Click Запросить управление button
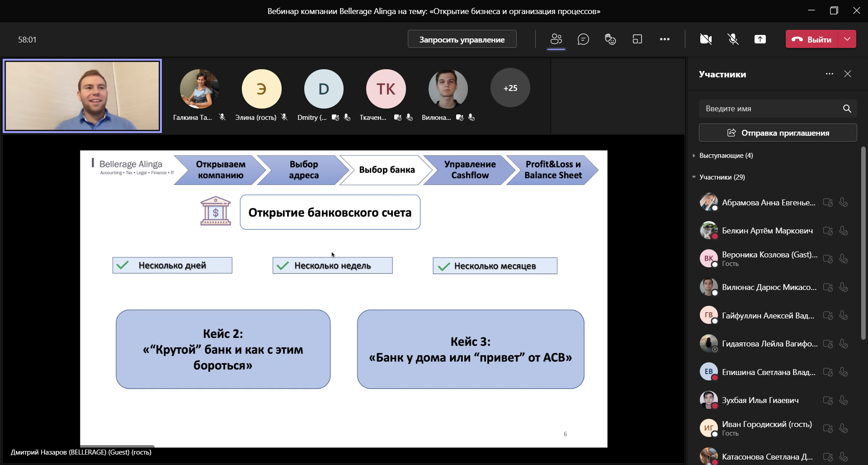868x465 pixels. pos(462,39)
